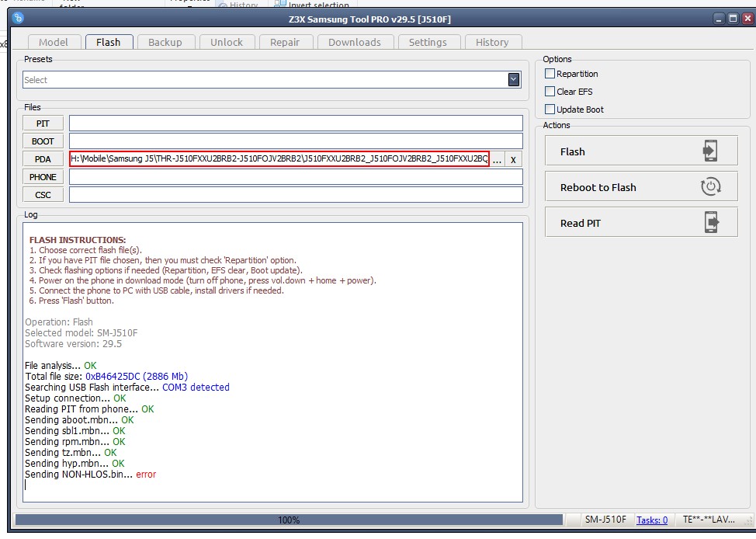Screen dimensions: 756x539
Task: Click the 'Total file size' log line
Action: point(106,377)
